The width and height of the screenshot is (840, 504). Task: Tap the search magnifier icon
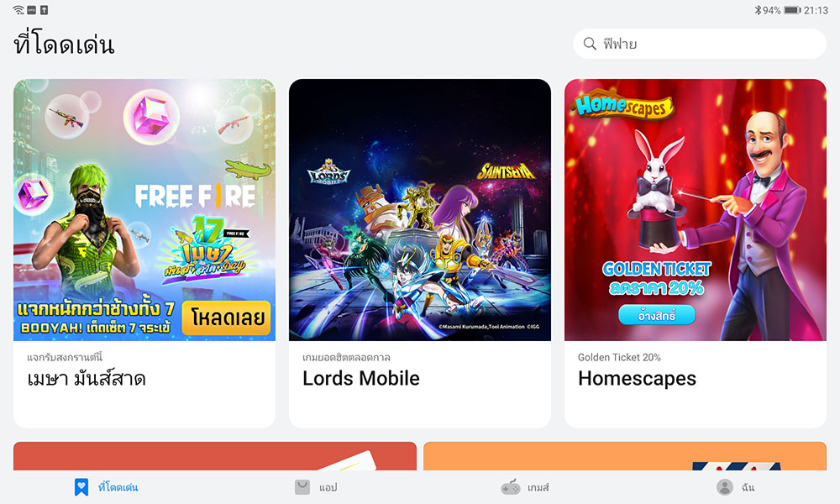(x=590, y=44)
